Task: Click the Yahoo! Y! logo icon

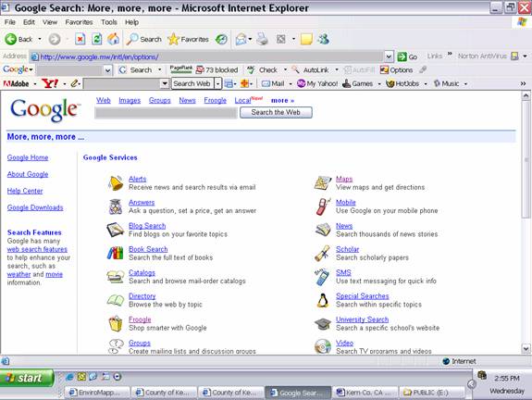Action: pyautogui.click(x=50, y=83)
